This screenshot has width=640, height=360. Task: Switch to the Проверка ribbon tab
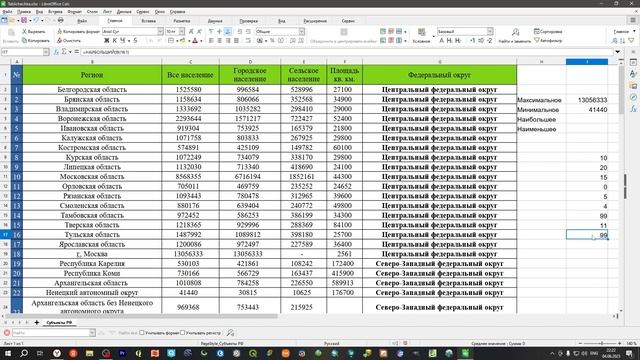point(249,20)
